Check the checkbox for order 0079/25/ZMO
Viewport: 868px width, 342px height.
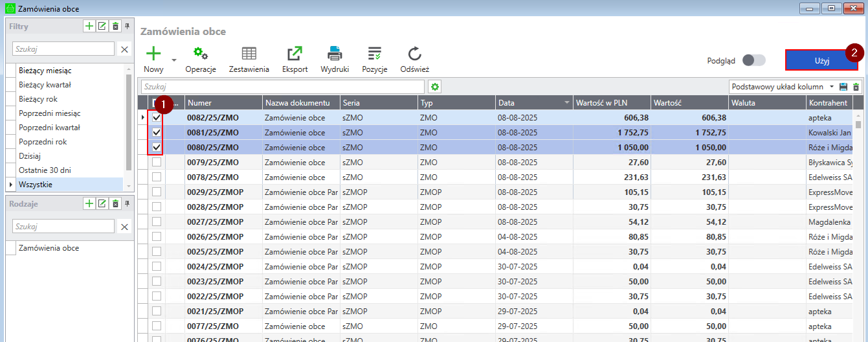click(157, 163)
